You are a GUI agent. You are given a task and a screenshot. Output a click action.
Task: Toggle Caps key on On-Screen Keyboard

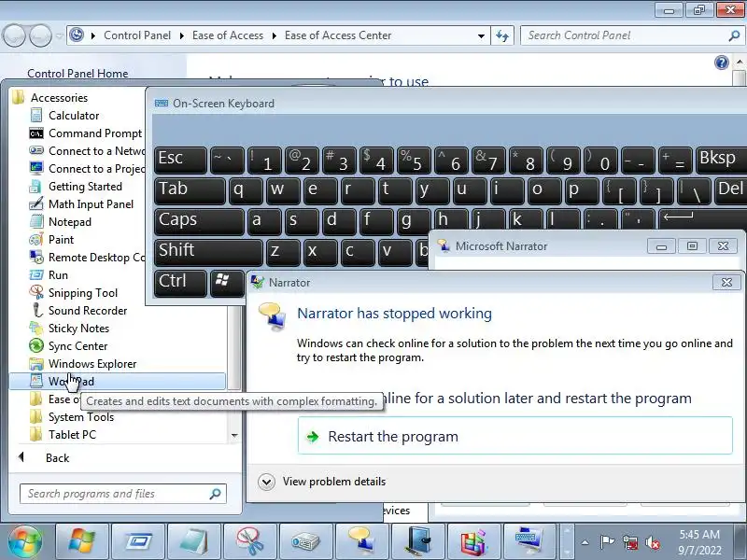point(199,220)
